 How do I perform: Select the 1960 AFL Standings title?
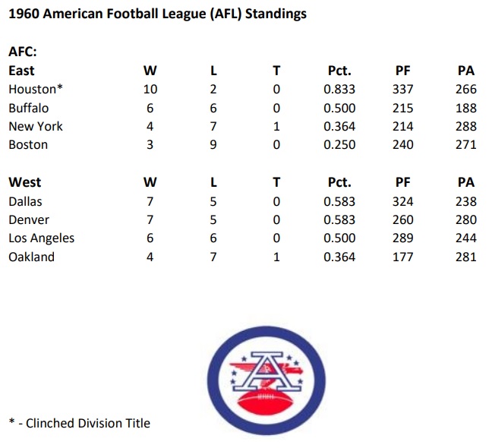pos(158,14)
